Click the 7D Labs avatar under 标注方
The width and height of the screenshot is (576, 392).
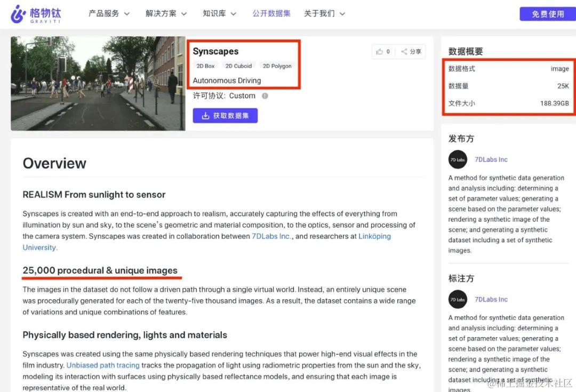[x=458, y=299]
